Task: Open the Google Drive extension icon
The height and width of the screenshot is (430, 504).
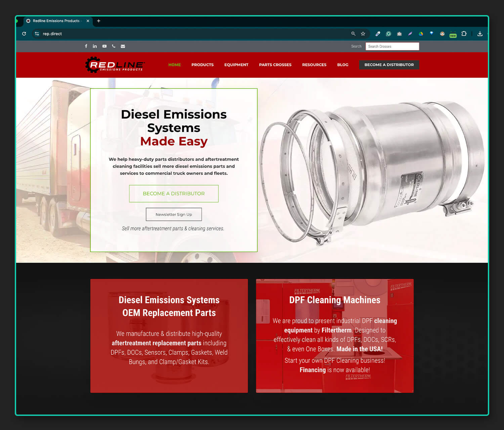Action: (421, 34)
